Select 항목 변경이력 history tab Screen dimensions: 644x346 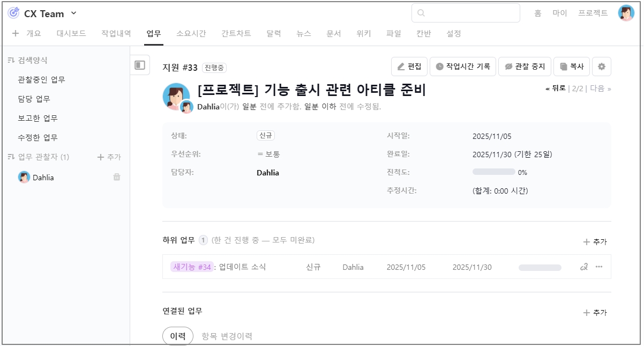point(227,336)
